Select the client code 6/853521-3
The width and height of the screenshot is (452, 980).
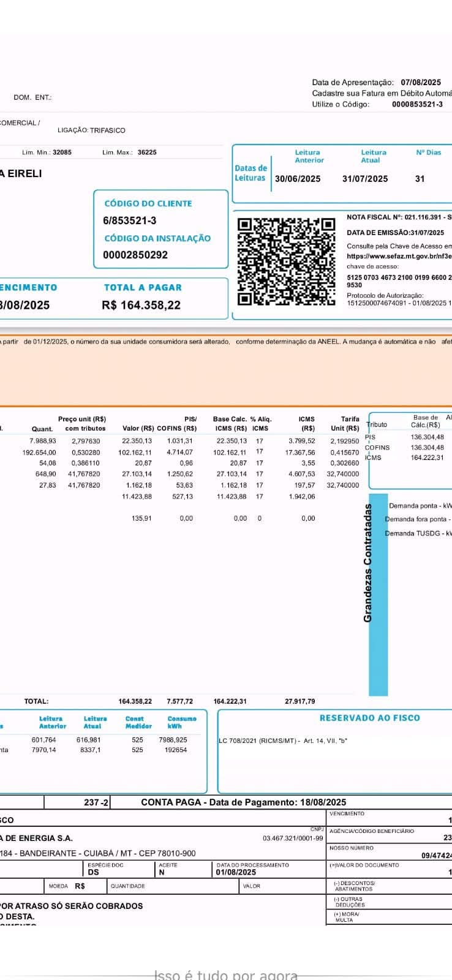pyautogui.click(x=129, y=221)
